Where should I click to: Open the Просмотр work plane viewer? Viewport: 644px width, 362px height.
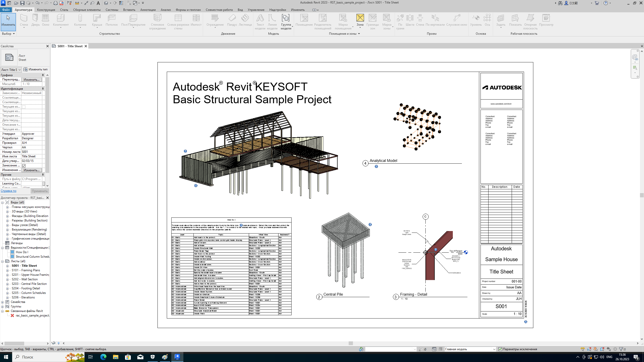point(546,20)
